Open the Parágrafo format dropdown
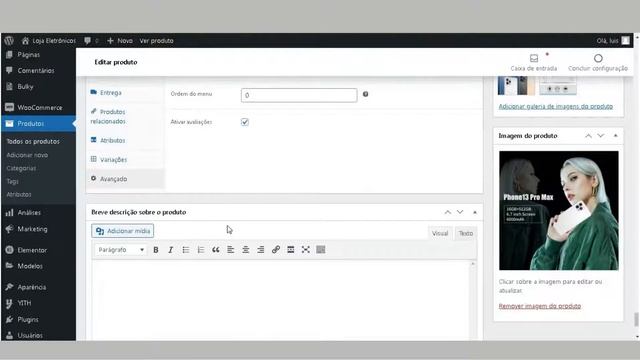 coord(120,250)
